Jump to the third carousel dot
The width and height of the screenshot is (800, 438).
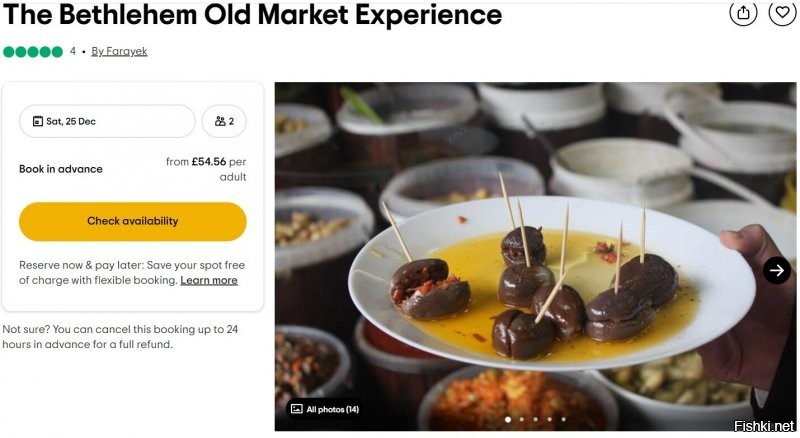click(x=536, y=420)
